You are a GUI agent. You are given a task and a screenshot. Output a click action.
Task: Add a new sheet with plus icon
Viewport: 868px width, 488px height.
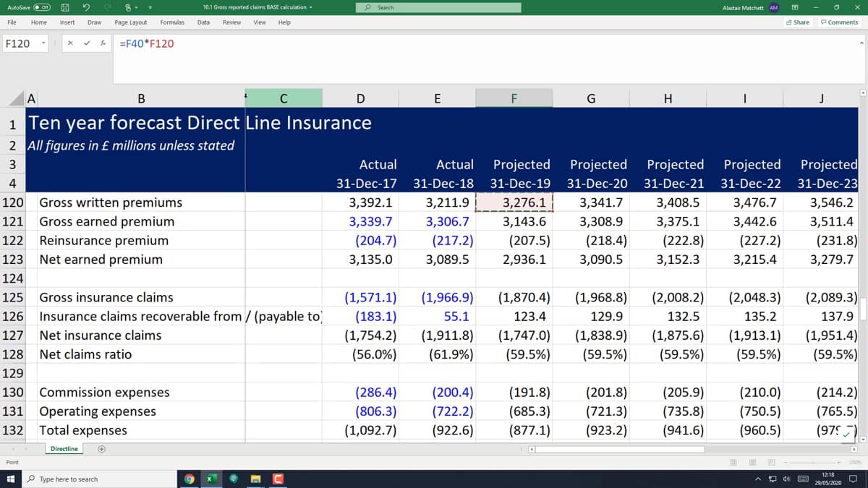[101, 449]
